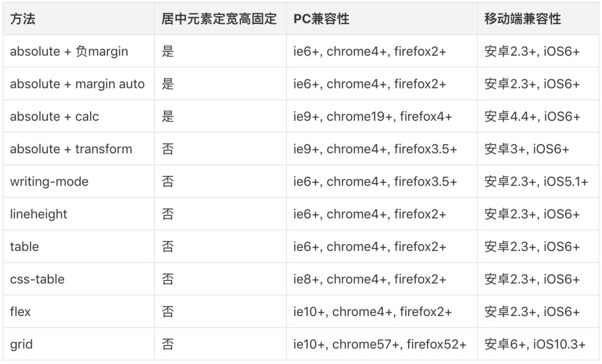Click the absolute + margin auto cell
This screenshot has height=364, width=602.
[79, 84]
